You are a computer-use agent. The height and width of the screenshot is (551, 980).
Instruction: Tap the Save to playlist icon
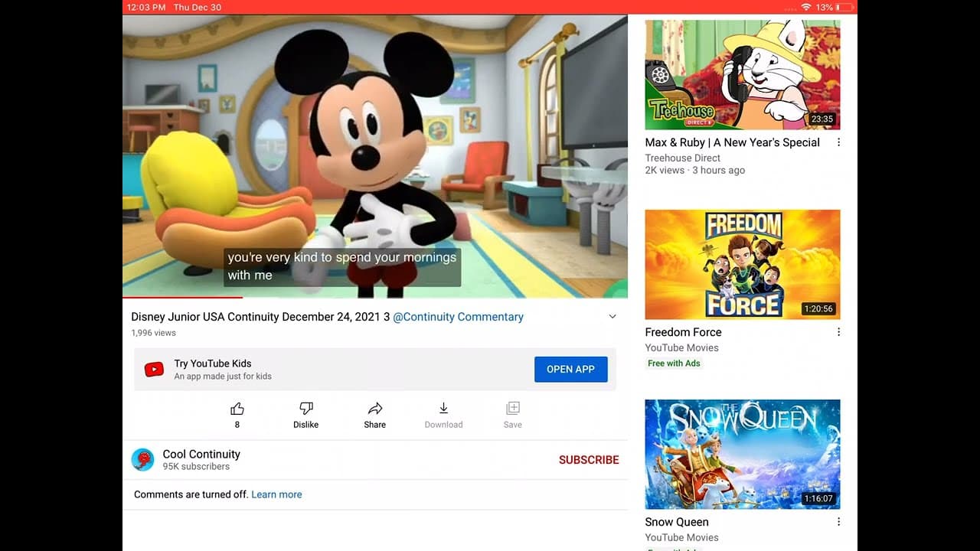513,409
